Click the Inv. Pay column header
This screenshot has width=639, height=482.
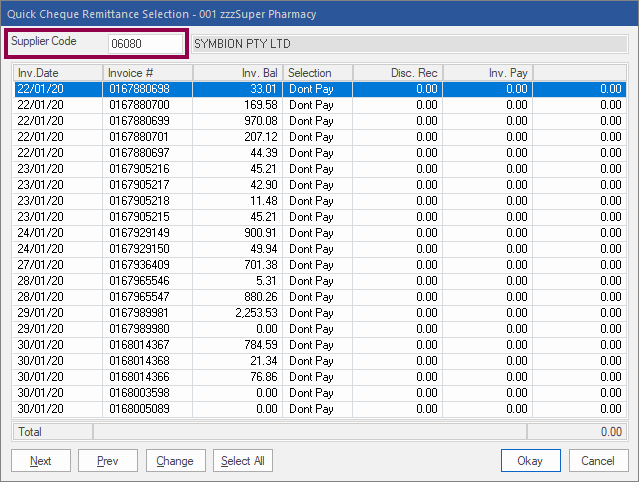[x=487, y=73]
